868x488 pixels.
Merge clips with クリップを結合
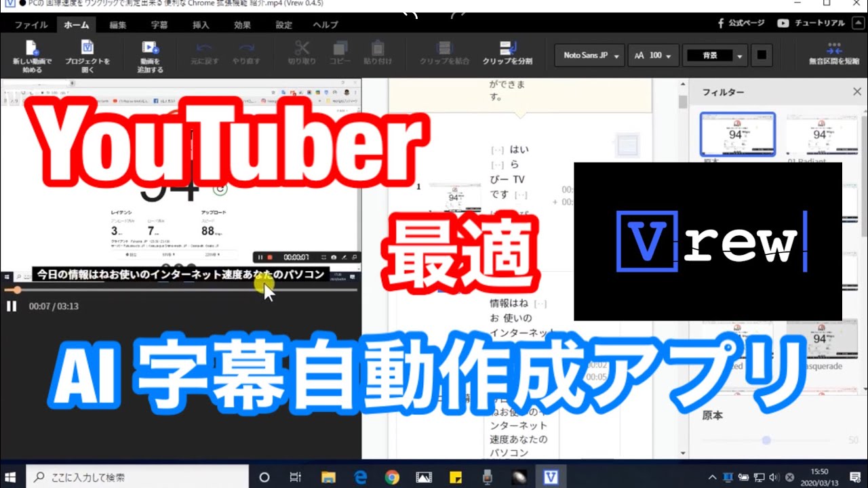coord(444,53)
